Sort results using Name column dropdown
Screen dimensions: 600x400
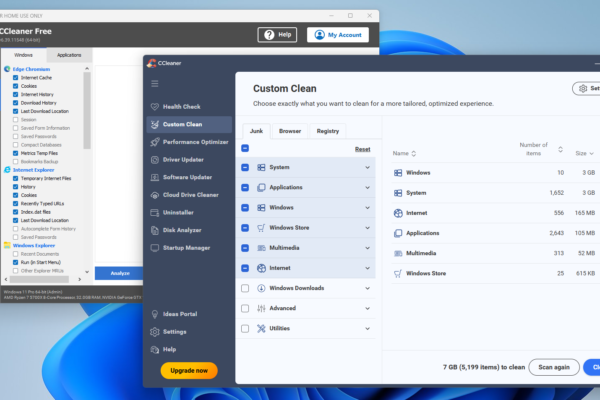[x=414, y=154]
